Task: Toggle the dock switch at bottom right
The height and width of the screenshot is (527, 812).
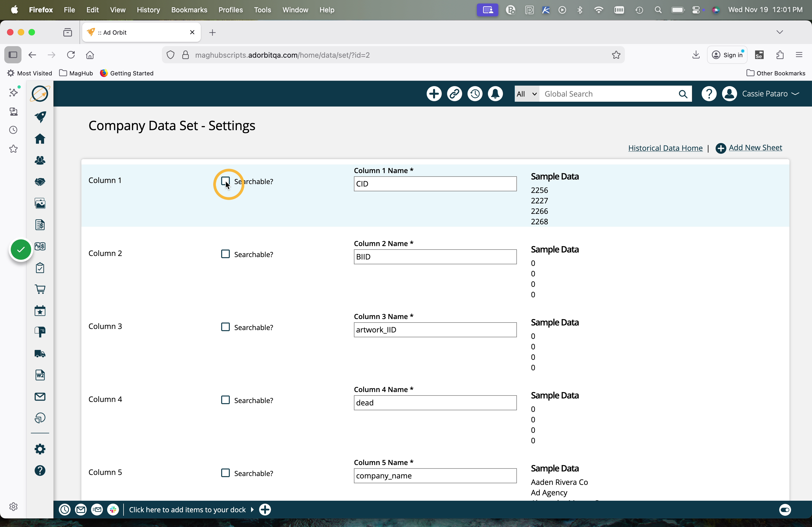Action: tap(785, 510)
